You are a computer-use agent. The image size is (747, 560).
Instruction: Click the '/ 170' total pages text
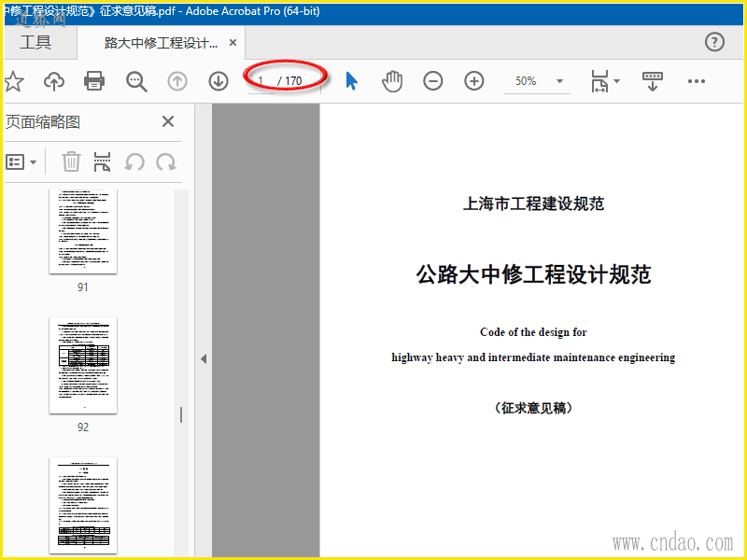[289, 81]
